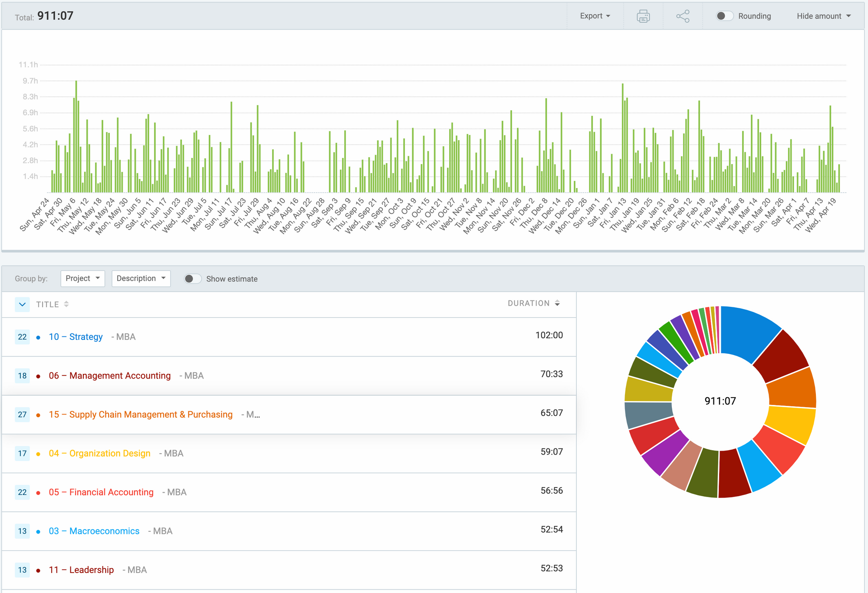Click the print report icon

click(643, 16)
